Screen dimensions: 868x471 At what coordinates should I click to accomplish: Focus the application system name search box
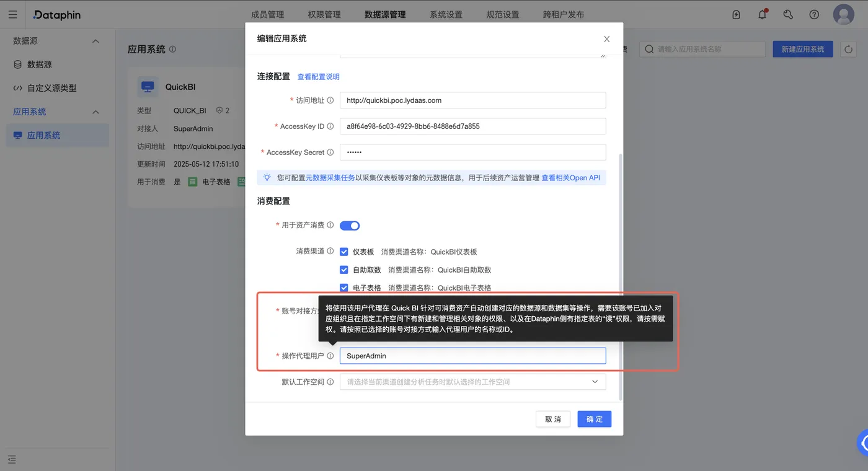[x=702, y=49]
